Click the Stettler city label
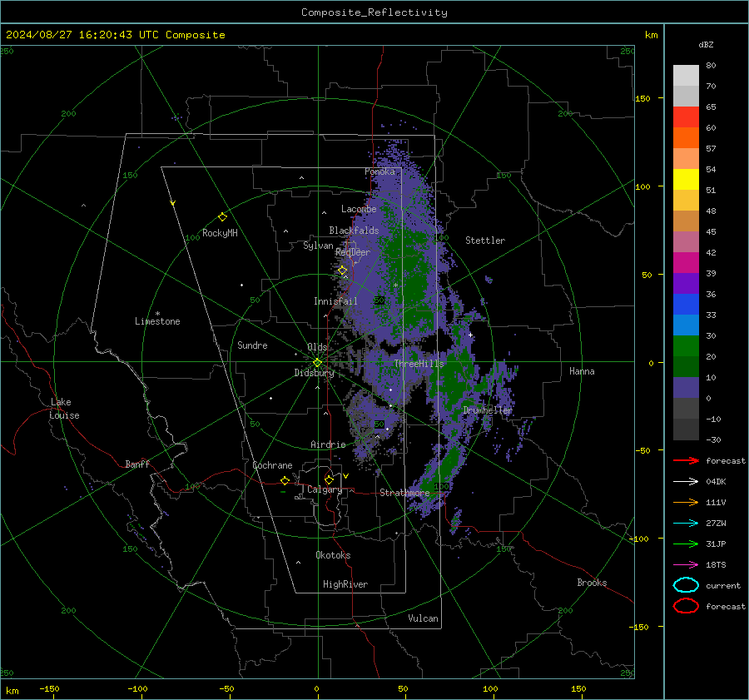 (x=485, y=241)
